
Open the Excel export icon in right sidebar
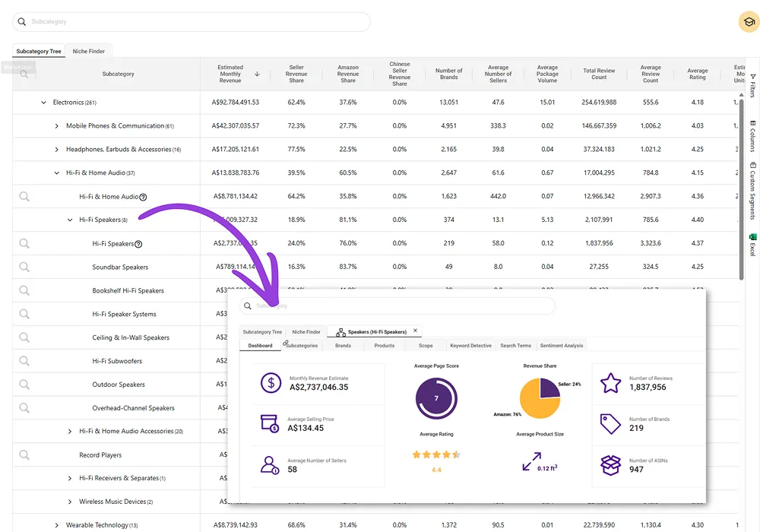point(752,245)
